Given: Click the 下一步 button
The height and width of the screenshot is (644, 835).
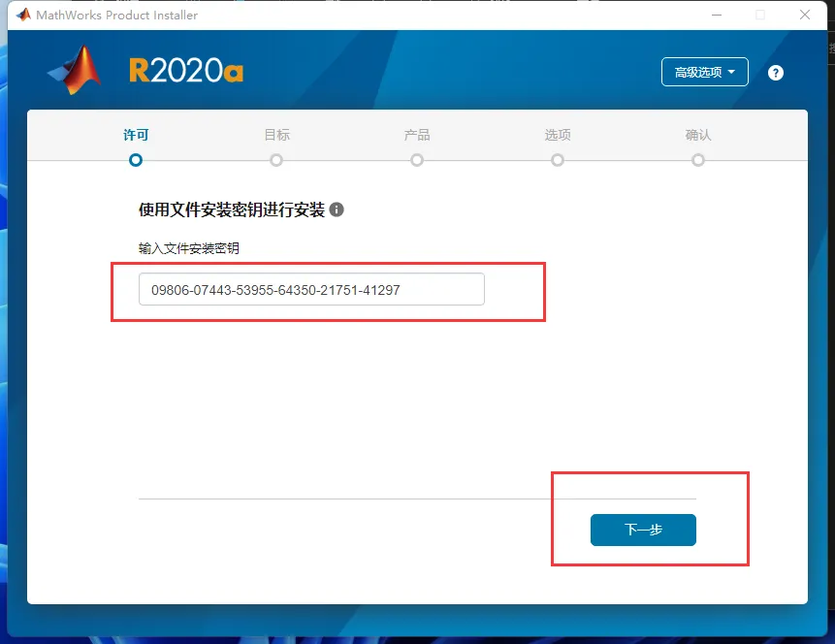Looking at the screenshot, I should tap(643, 530).
